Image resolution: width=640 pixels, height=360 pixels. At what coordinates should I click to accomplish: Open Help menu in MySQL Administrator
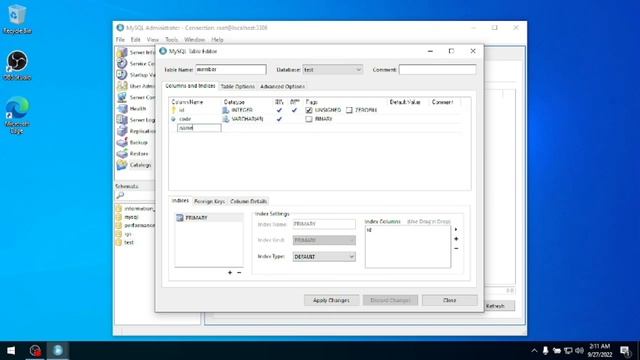point(217,40)
